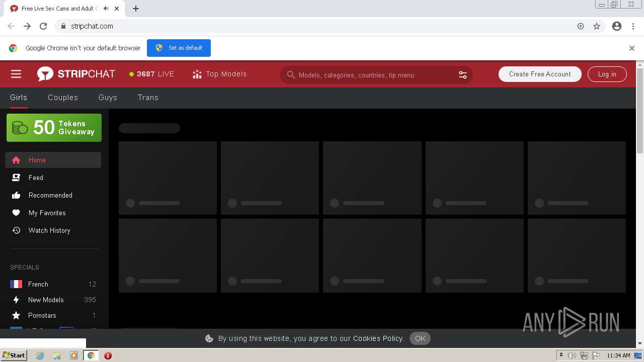Switch to the Trans tab
644x362 pixels.
[x=148, y=98]
